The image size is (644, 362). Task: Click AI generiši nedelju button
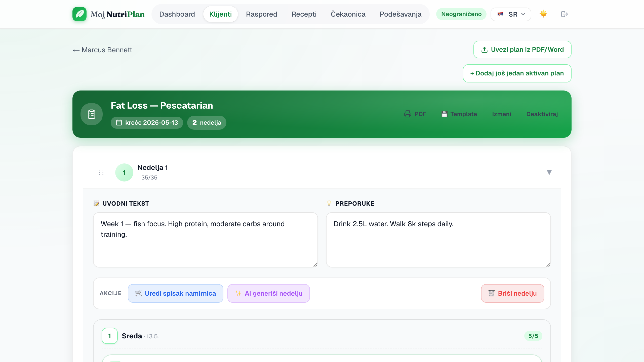(269, 293)
